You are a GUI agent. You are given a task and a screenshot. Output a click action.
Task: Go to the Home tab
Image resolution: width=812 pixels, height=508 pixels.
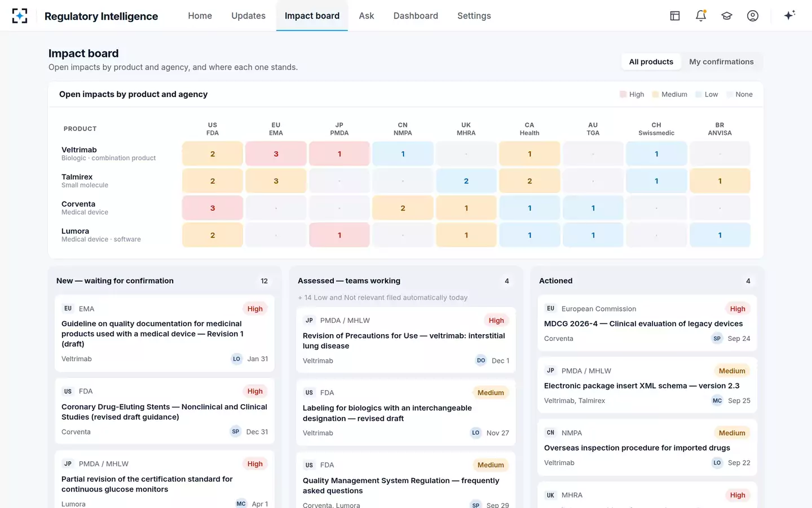click(x=200, y=16)
